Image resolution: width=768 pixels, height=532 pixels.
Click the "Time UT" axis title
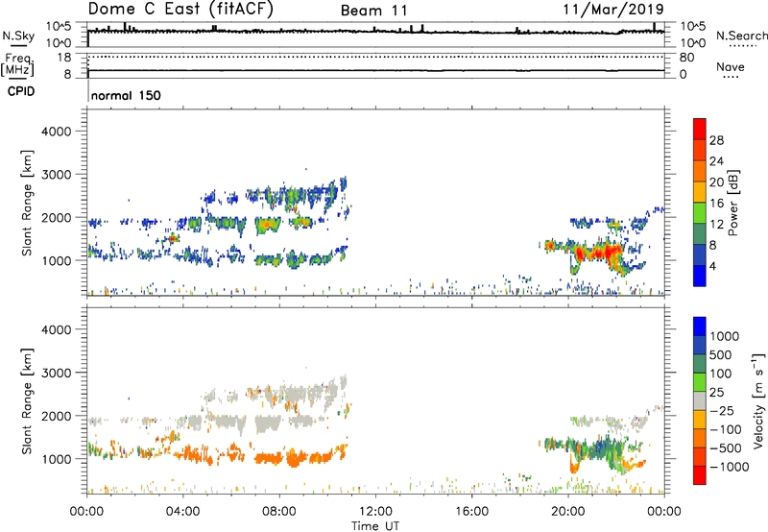[x=375, y=526]
